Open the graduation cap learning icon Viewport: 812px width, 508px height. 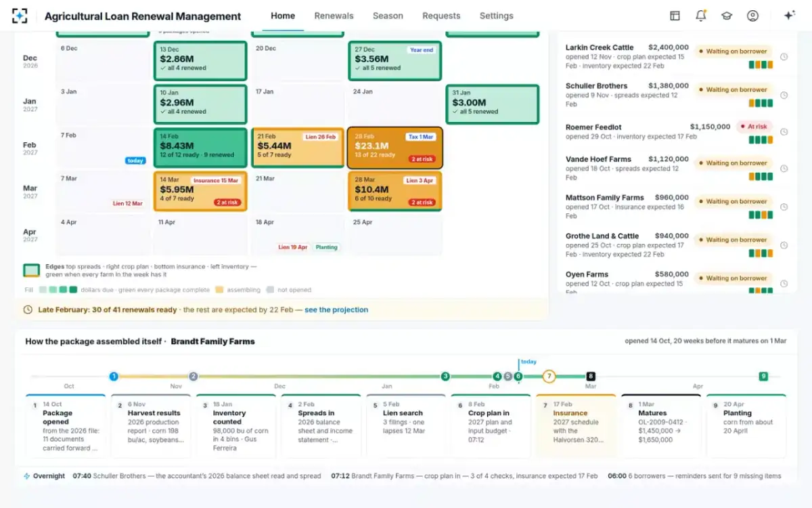pyautogui.click(x=727, y=16)
